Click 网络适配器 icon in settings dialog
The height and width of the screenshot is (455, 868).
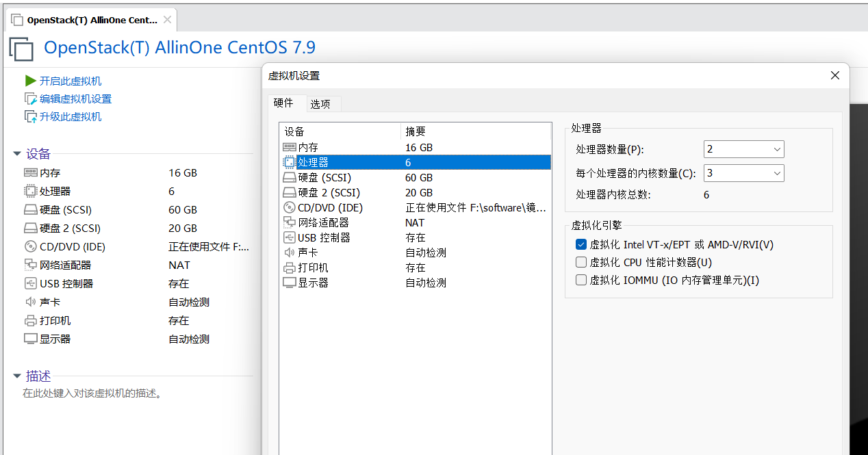point(289,223)
